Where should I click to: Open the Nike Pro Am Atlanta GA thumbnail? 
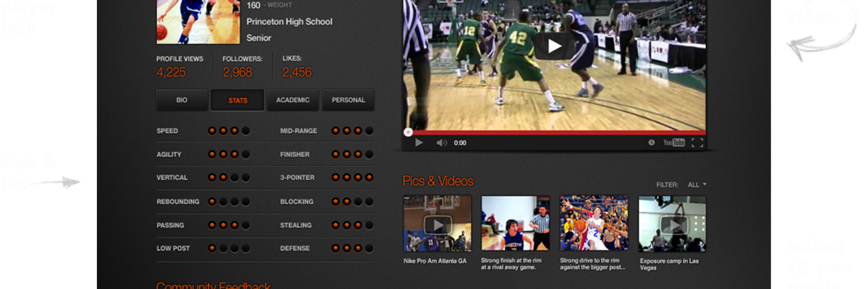pos(437,223)
